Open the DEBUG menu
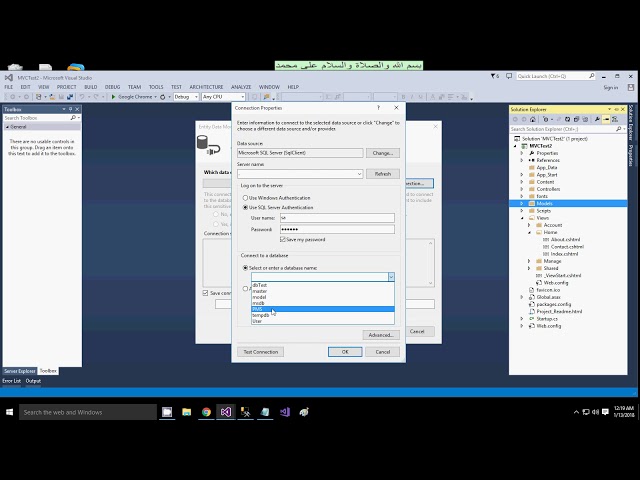640x480 pixels. click(x=112, y=87)
